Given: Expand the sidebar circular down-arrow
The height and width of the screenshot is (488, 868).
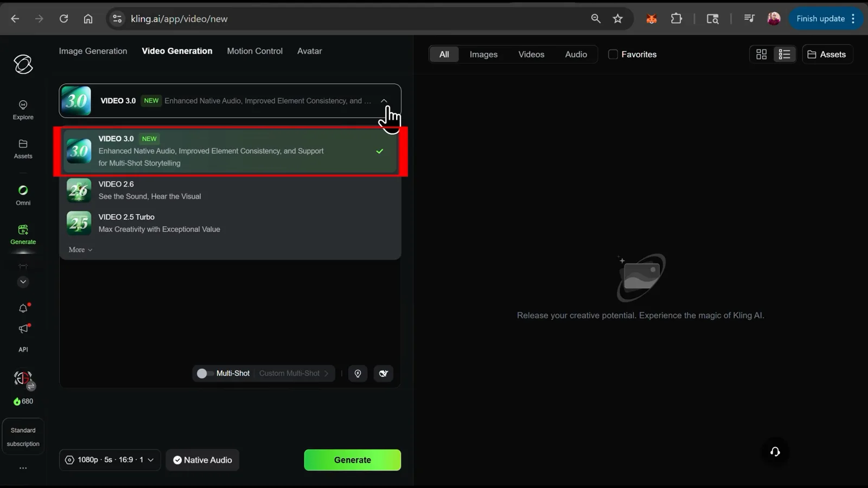Looking at the screenshot, I should coord(23,282).
